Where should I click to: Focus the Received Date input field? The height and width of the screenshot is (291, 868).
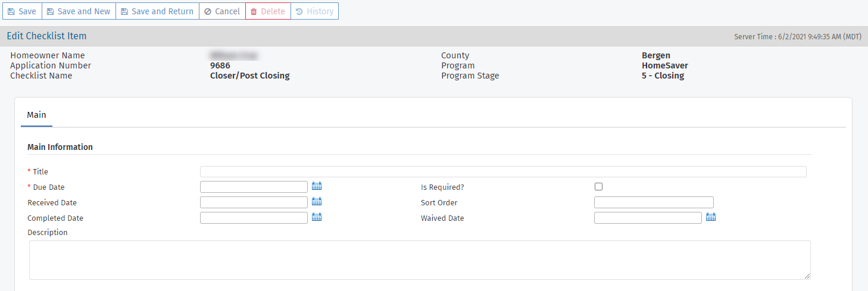pos(254,202)
